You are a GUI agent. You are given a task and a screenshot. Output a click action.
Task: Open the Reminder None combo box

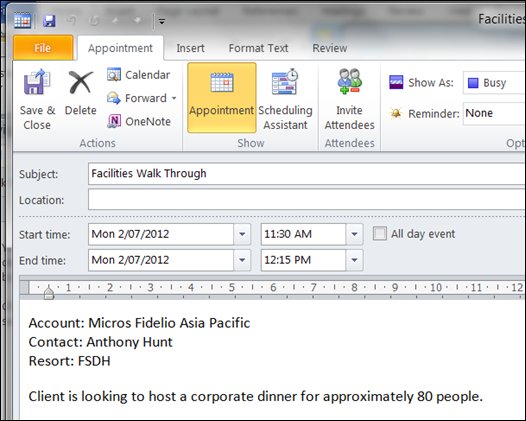pyautogui.click(x=494, y=113)
